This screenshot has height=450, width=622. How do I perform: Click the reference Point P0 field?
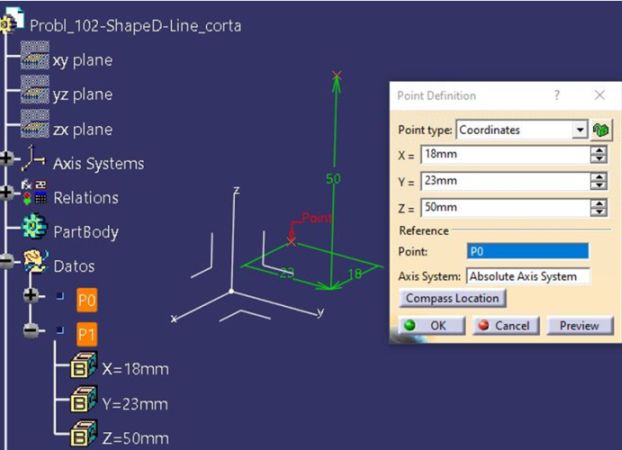528,252
